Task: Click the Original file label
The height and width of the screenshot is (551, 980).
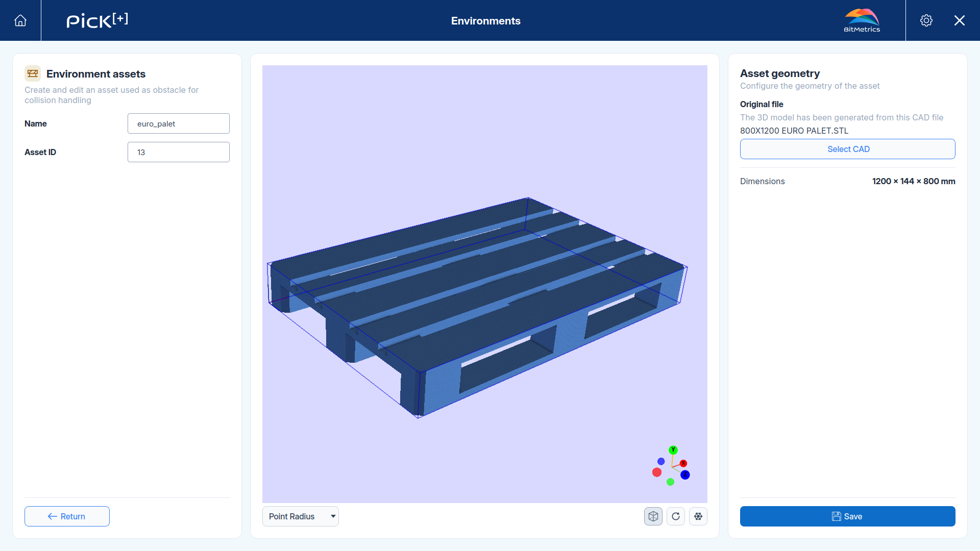Action: [762, 104]
